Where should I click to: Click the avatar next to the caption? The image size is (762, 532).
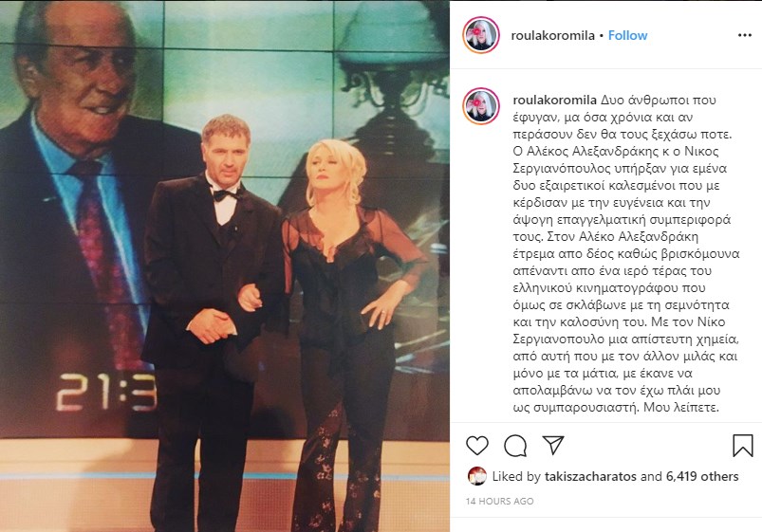pyautogui.click(x=481, y=106)
